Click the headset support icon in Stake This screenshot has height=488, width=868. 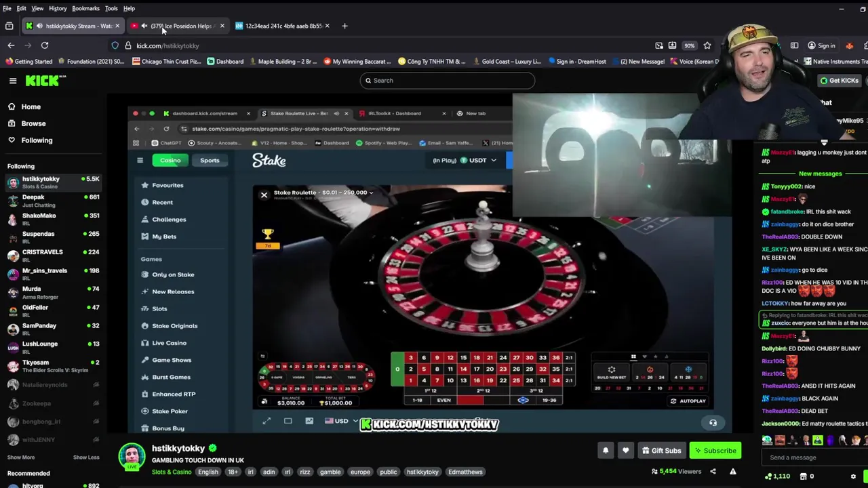713,423
